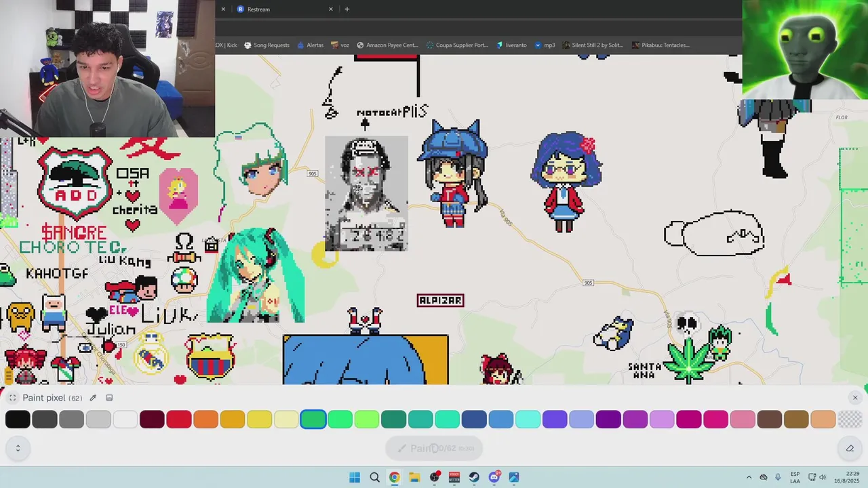
Task: Pick the light cyan color swatch
Action: 528,420
